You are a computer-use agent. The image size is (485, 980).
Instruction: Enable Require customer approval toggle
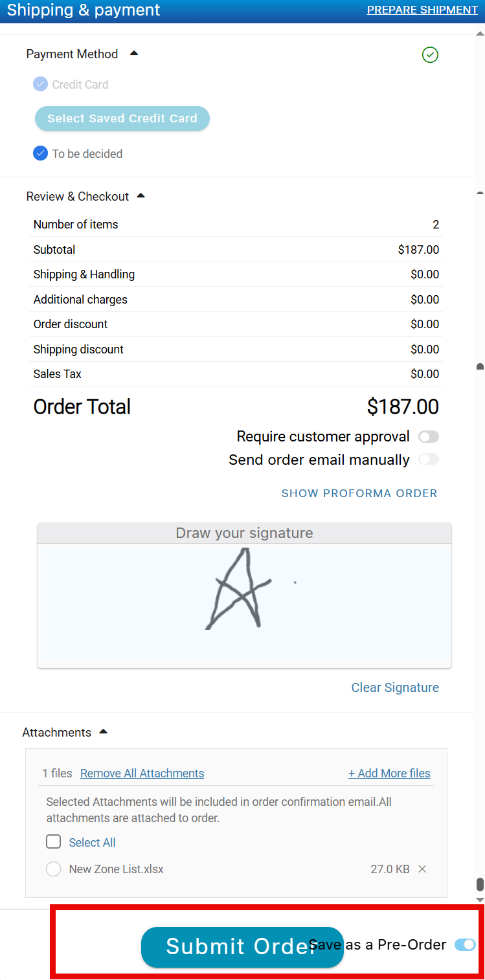point(429,437)
